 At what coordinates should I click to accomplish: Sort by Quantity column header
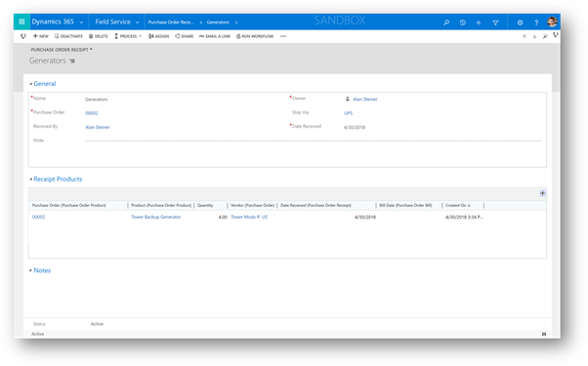click(205, 205)
